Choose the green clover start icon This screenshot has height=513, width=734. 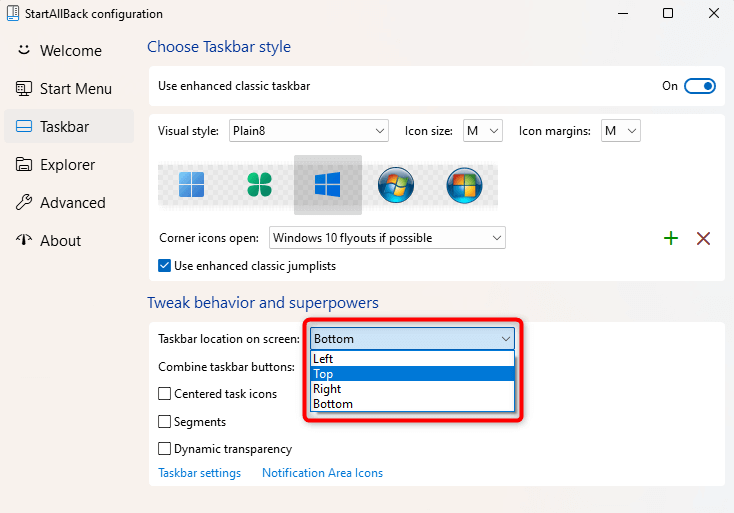[x=259, y=185]
